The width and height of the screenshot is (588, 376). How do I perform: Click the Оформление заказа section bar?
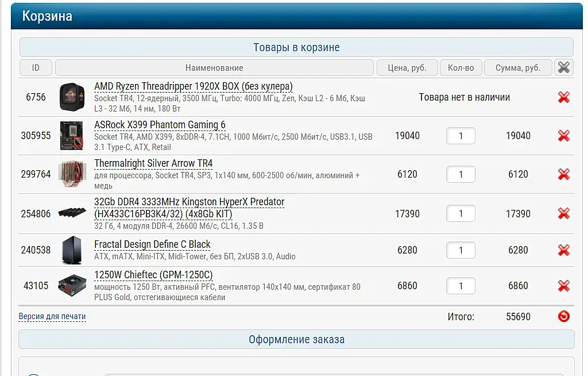(x=296, y=340)
